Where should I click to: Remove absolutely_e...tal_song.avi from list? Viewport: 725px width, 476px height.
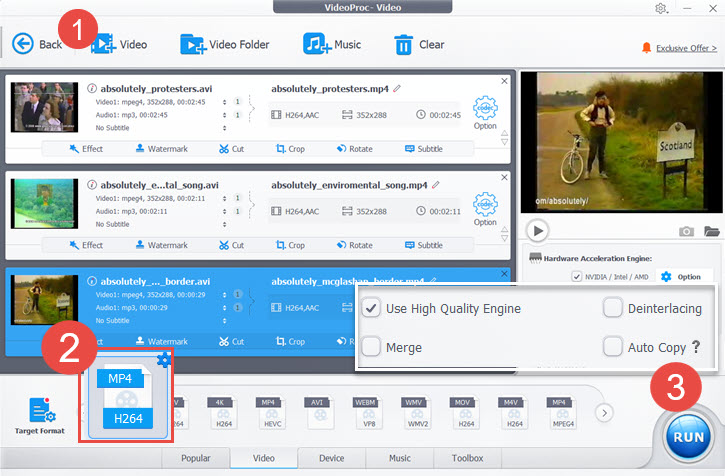coord(504,177)
